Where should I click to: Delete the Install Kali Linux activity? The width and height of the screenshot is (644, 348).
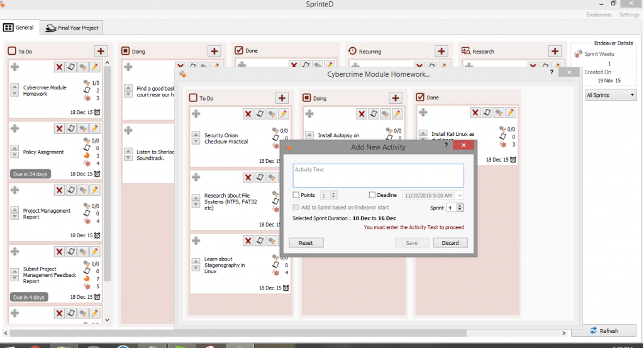[475, 113]
